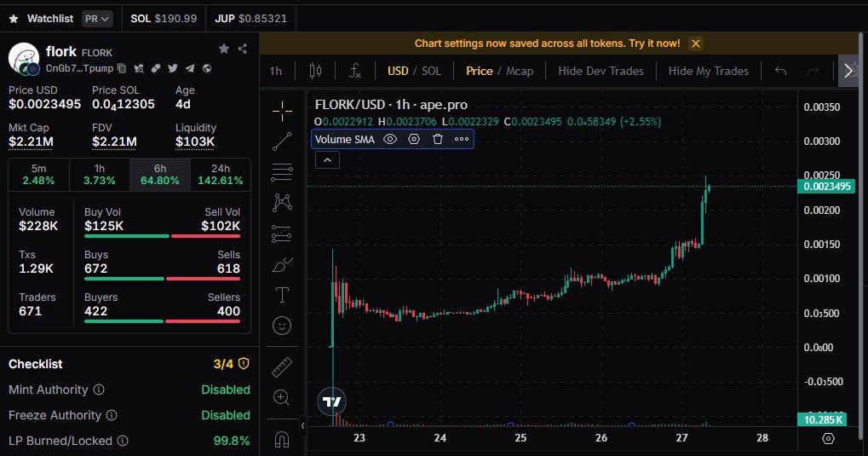Viewport: 868px width, 456px height.
Task: Click the Checklist 3/4 score
Action: point(223,364)
